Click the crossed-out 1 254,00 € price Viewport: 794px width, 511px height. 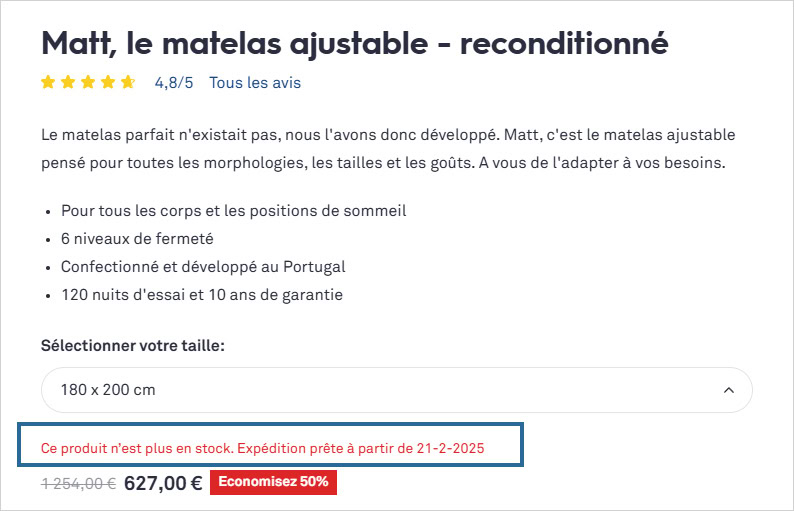tap(78, 483)
